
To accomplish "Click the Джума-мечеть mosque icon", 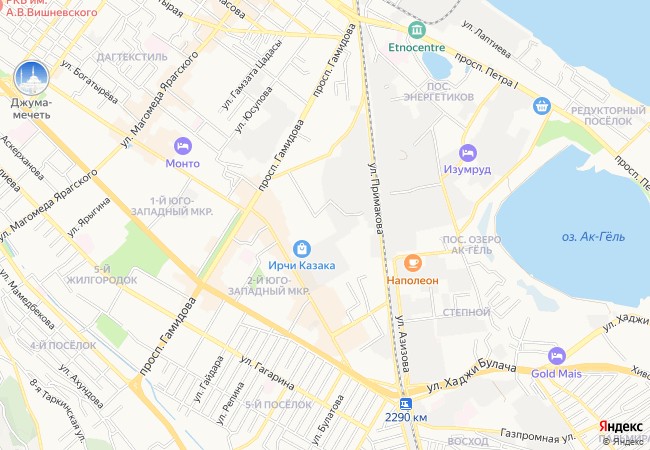I will [32, 78].
